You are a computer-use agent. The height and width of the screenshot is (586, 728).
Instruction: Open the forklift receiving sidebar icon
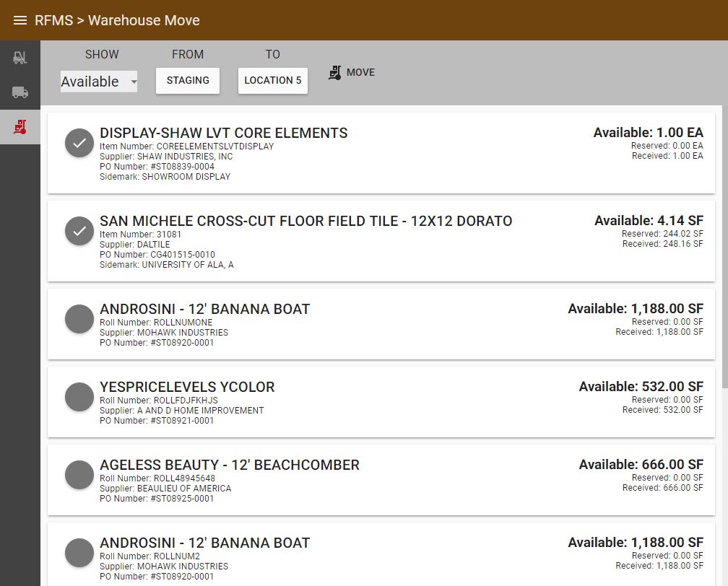click(20, 58)
